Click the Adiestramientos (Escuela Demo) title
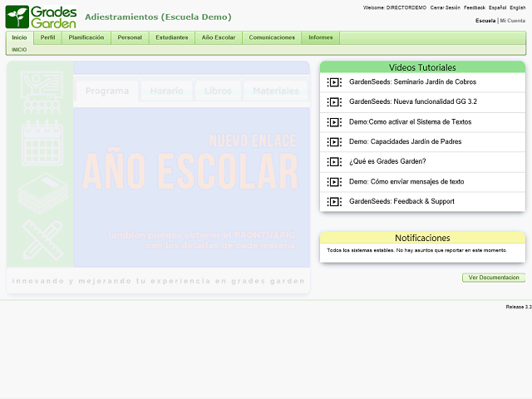The width and height of the screenshot is (532, 399). pyautogui.click(x=158, y=17)
